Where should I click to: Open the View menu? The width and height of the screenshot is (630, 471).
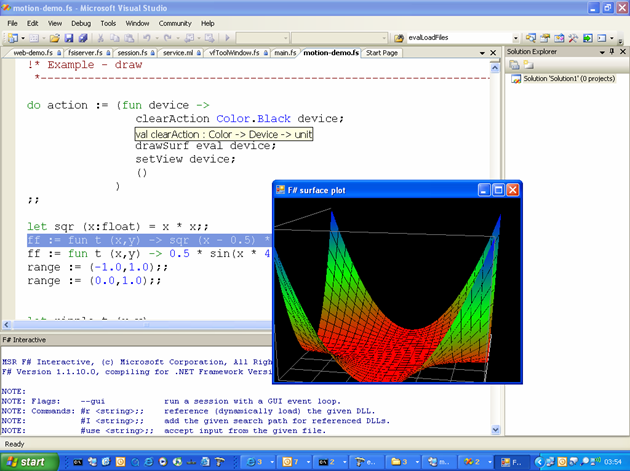[x=55, y=23]
